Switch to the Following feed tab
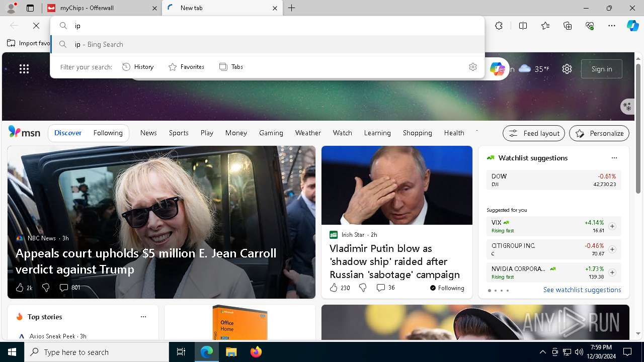644x362 pixels. [108, 133]
